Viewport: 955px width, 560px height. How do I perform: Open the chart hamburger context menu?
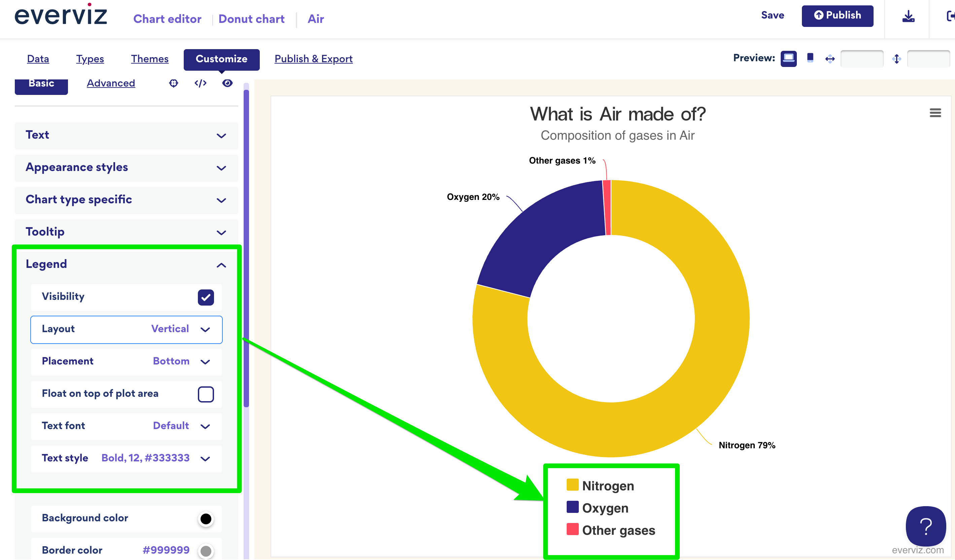935,113
